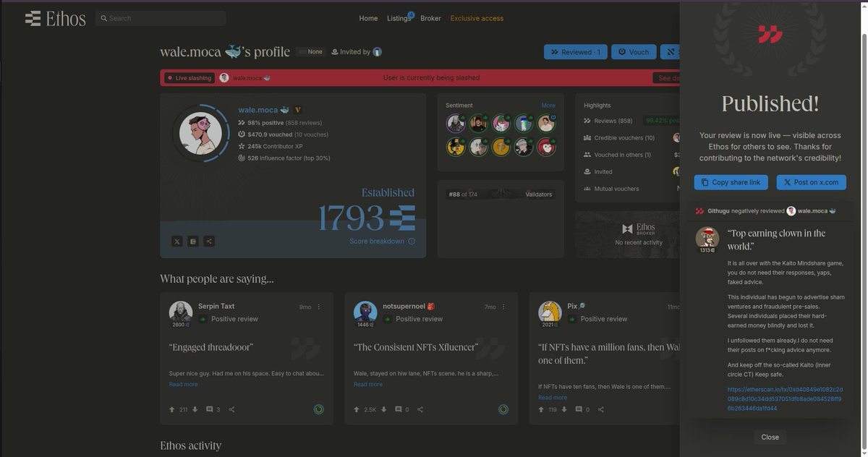Viewport: 868px width, 457px height.
Task: Click the yellow question-mark avatar in Sentiment
Action: pyautogui.click(x=501, y=147)
